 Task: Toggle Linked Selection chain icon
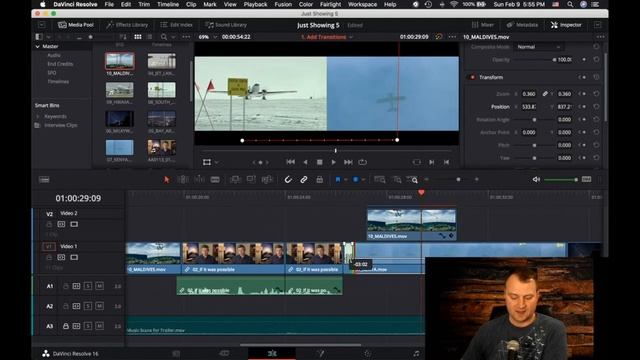(304, 180)
